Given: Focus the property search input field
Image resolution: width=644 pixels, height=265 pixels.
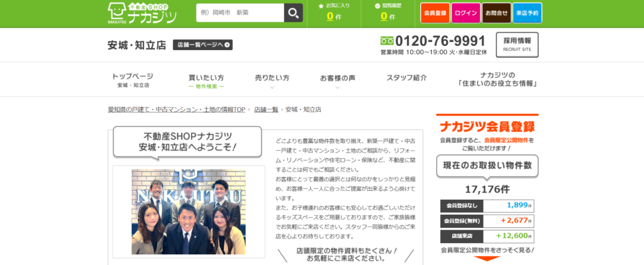Looking at the screenshot, I should [240, 13].
